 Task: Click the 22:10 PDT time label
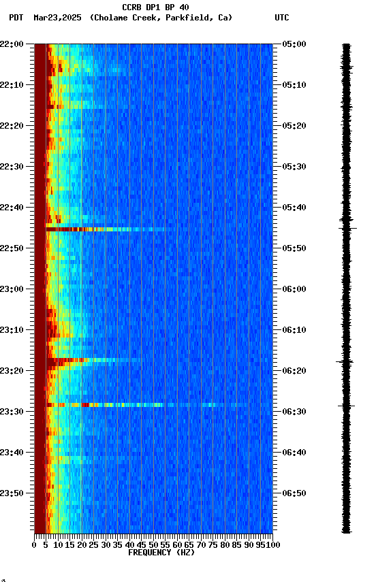[x=12, y=85]
